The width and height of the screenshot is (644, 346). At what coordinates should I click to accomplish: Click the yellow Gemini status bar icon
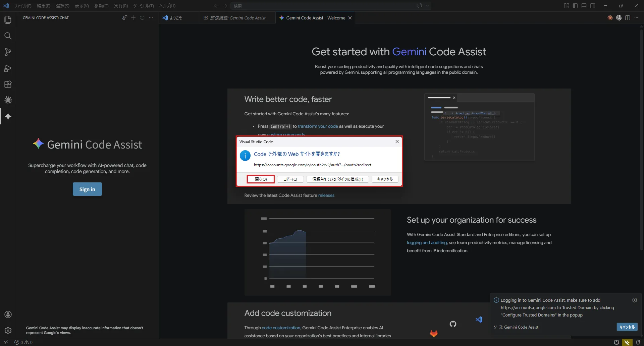tap(627, 342)
